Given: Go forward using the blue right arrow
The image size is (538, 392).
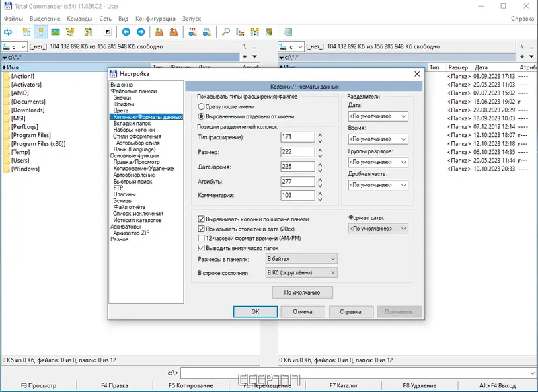Looking at the screenshot, I should pos(141,32).
